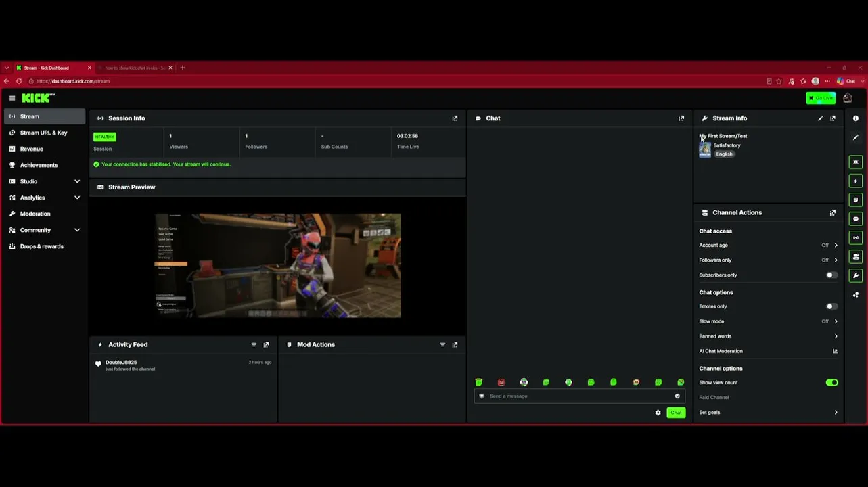Screen dimensions: 868x487
Task: Pop out the Chat panel
Action: (681, 118)
